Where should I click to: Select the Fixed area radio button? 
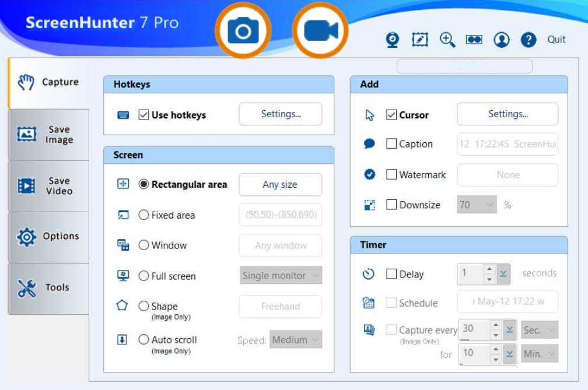pyautogui.click(x=143, y=215)
